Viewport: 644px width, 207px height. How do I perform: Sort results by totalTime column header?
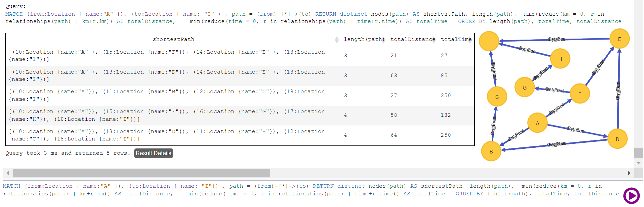[x=456, y=39]
